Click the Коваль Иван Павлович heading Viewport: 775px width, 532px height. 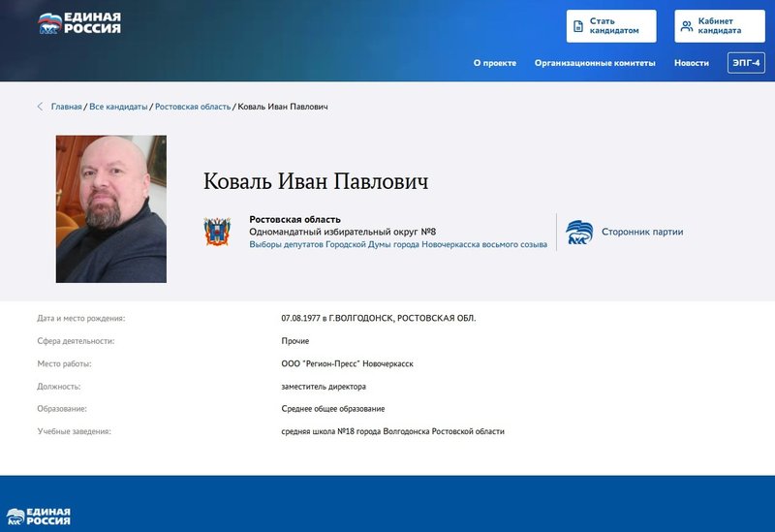coord(316,181)
